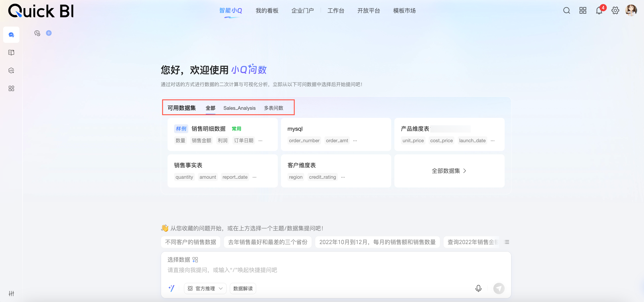Click the apps grid icon in header
This screenshot has height=302, width=644.
click(583, 11)
